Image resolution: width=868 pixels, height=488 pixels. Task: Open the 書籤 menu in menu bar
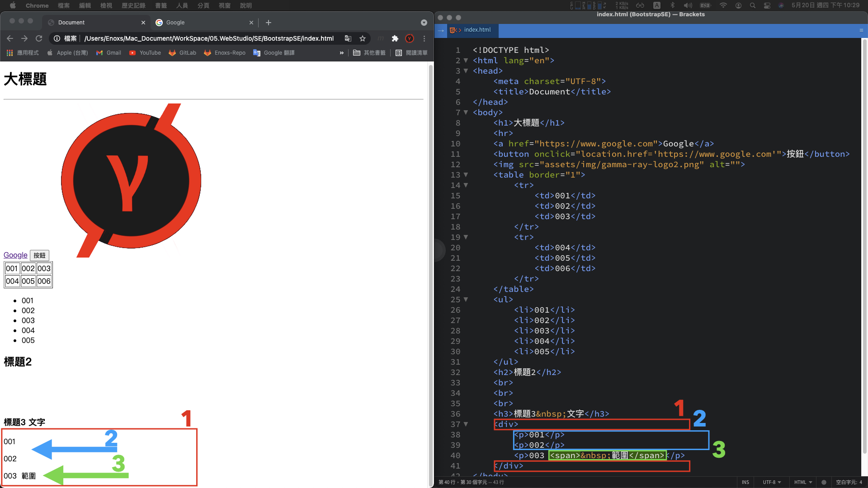161,5
